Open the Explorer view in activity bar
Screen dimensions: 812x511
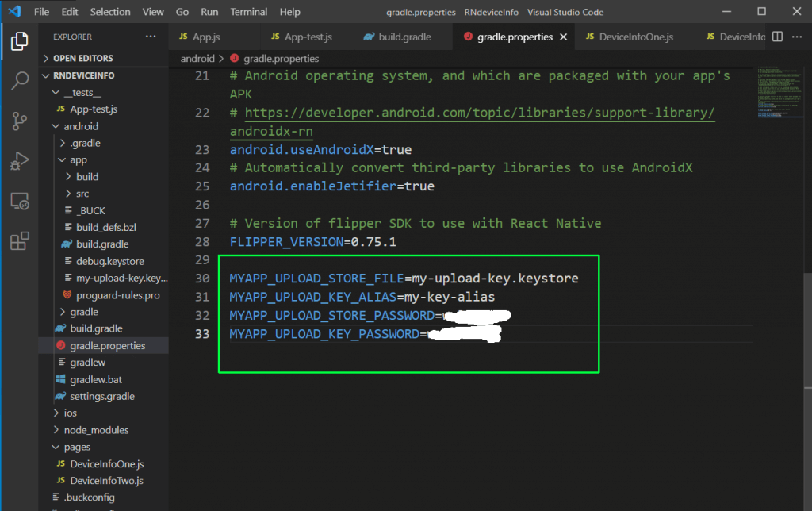[x=19, y=40]
